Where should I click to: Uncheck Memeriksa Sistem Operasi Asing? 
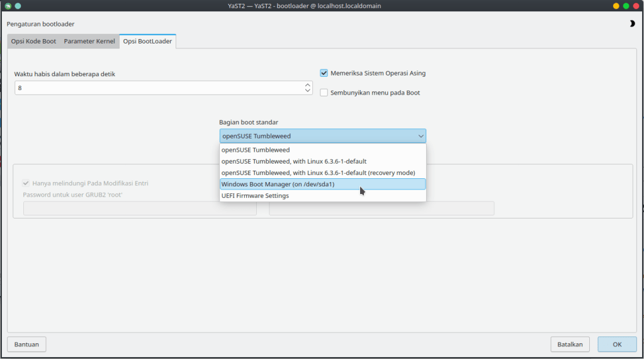click(x=324, y=73)
